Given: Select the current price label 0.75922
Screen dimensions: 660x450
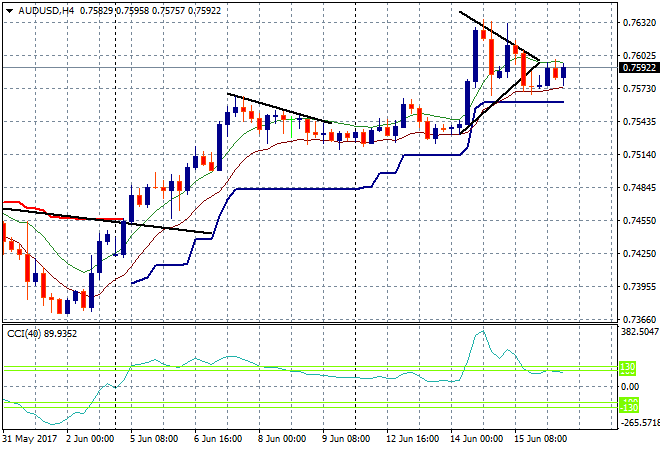Looking at the screenshot, I should pyautogui.click(x=639, y=68).
